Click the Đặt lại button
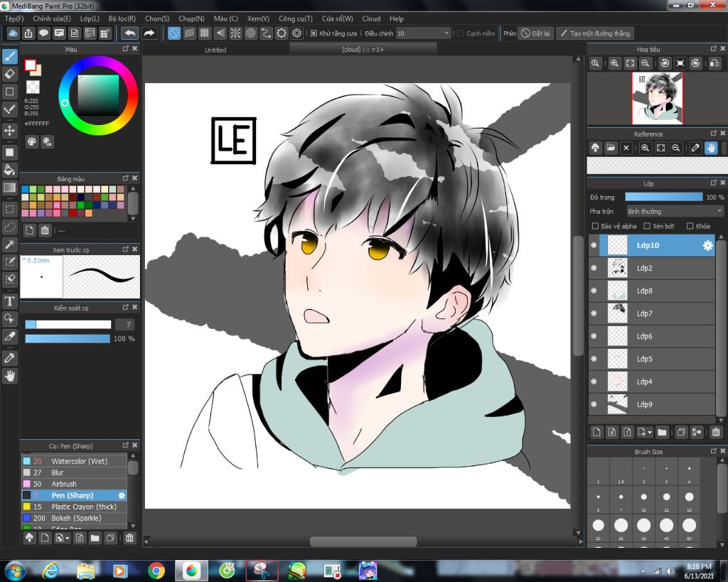 536,33
